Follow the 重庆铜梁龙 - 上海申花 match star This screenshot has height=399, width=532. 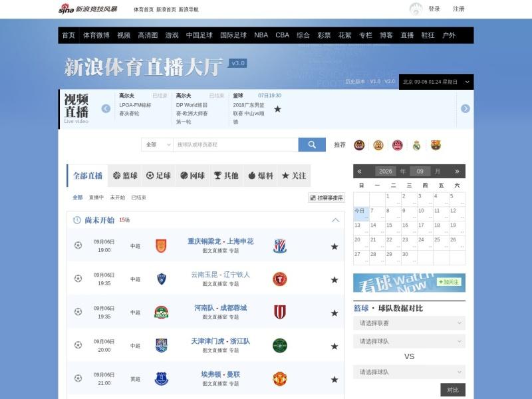click(334, 247)
